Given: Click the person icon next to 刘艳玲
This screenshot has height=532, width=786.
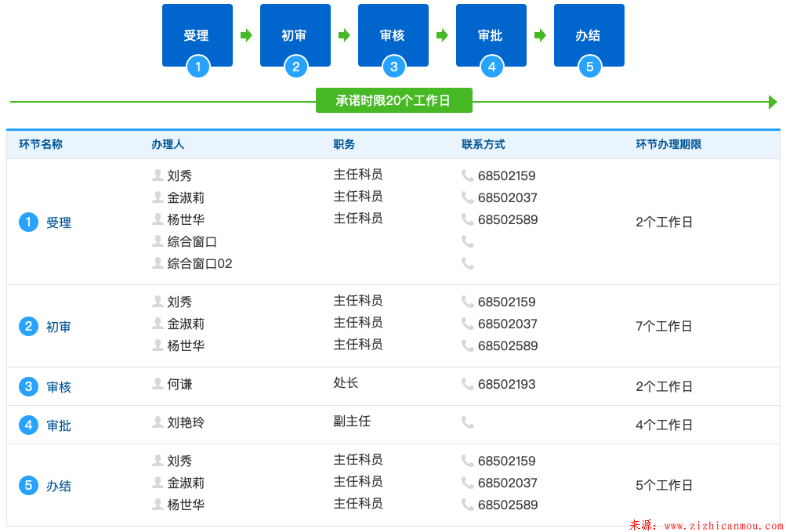Looking at the screenshot, I should click(158, 422).
